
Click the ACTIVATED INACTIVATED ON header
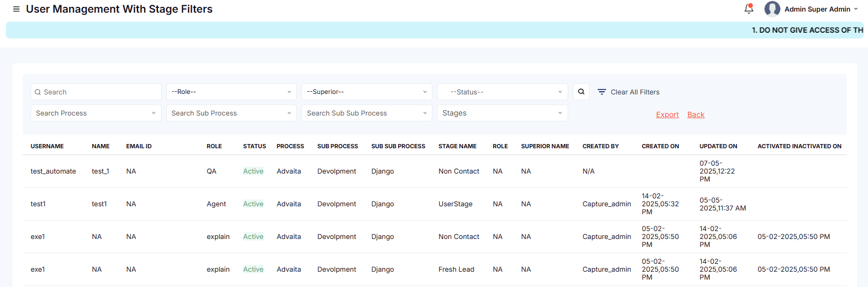tap(799, 146)
